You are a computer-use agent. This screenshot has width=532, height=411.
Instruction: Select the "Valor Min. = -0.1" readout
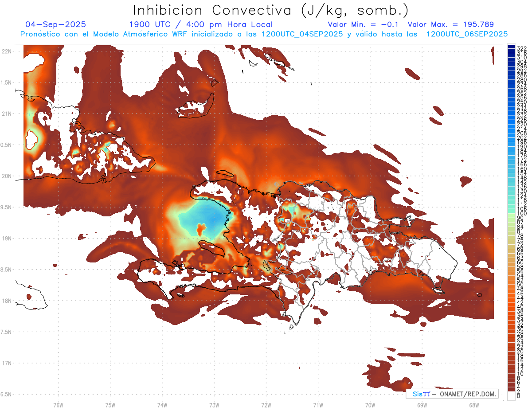pyautogui.click(x=365, y=24)
